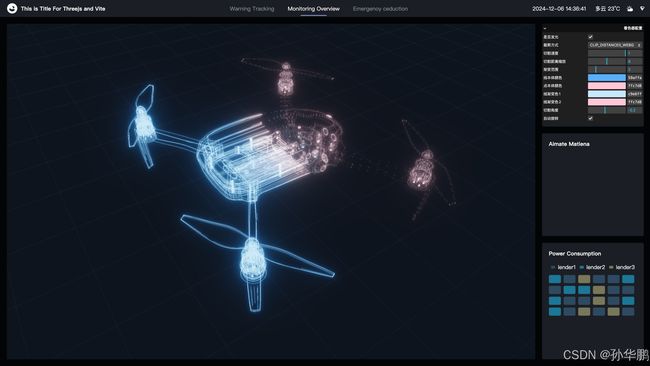650x366 pixels.
Task: Open the Emergency ceduction tab
Action: 380,9
